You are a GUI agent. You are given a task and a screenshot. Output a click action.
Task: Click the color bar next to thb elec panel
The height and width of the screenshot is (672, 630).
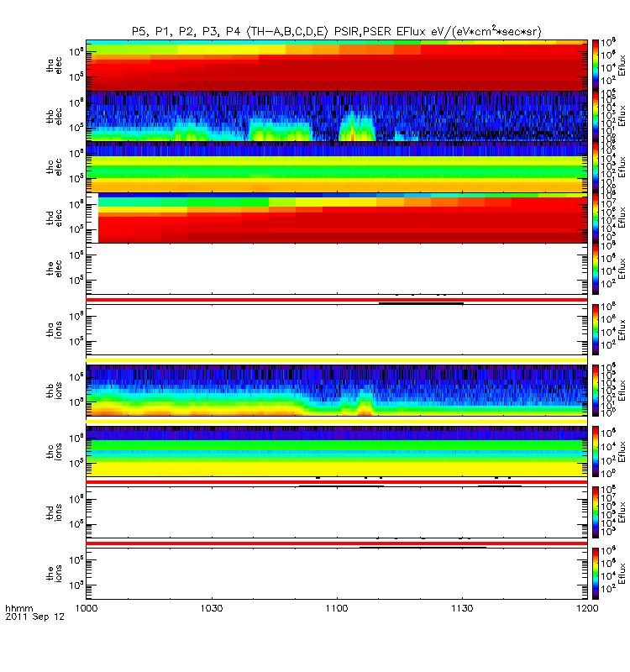point(596,116)
